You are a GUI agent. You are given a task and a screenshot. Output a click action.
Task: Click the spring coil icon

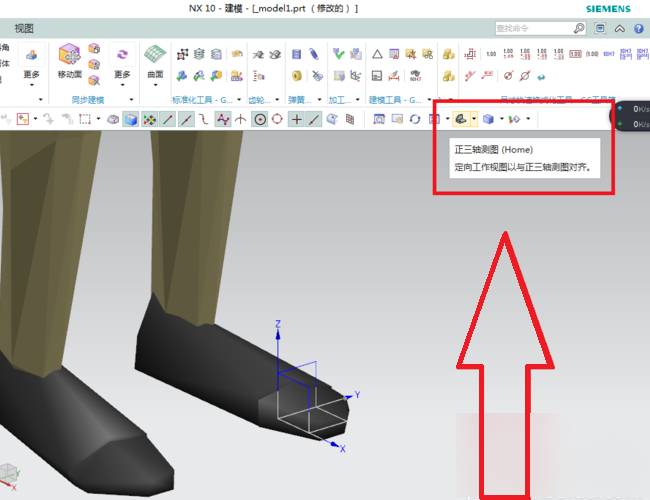[x=314, y=54]
